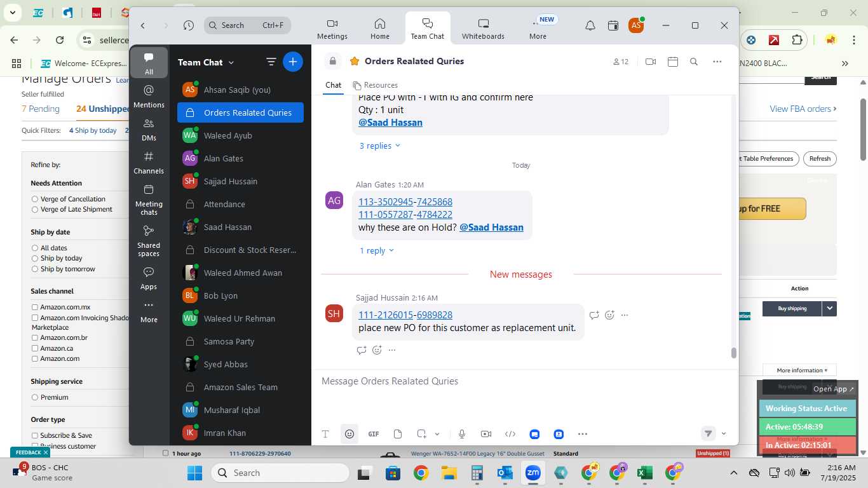Open send options dropdown arrow
Viewport: 868px width, 488px height.
pyautogui.click(x=724, y=434)
